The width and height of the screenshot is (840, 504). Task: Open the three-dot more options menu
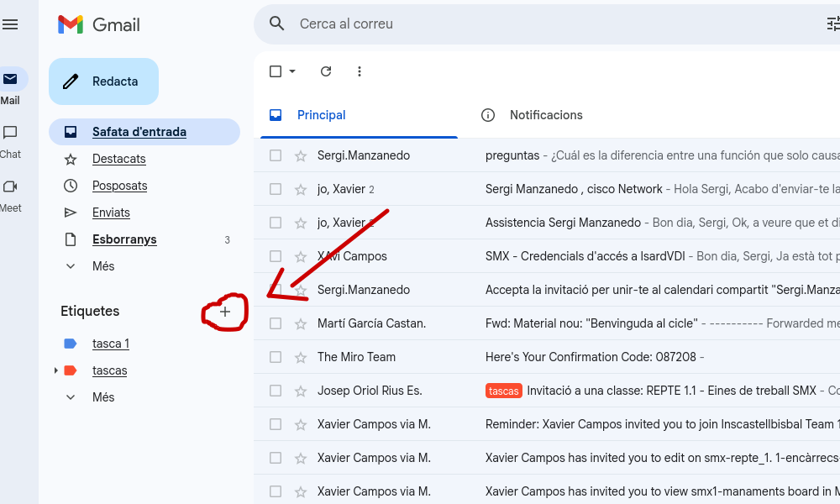coord(360,71)
